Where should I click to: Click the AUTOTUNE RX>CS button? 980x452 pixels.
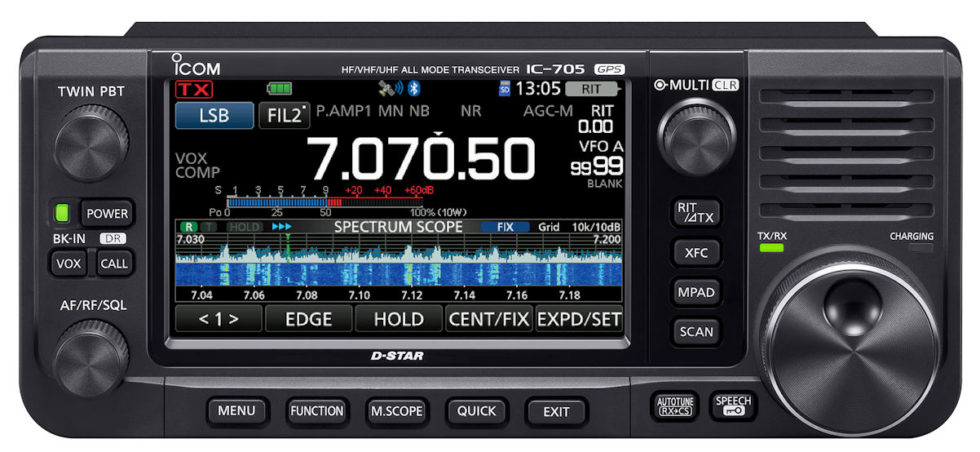674,405
